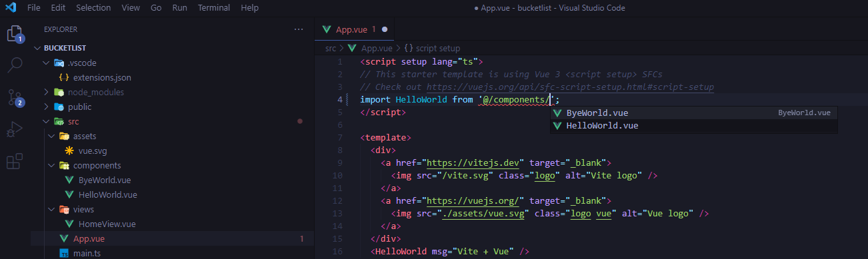
Task: Open the Edit menu
Action: [x=58, y=8]
